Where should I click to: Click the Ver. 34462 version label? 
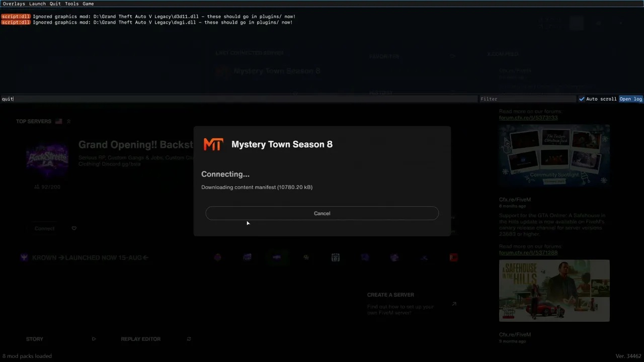pos(628,356)
